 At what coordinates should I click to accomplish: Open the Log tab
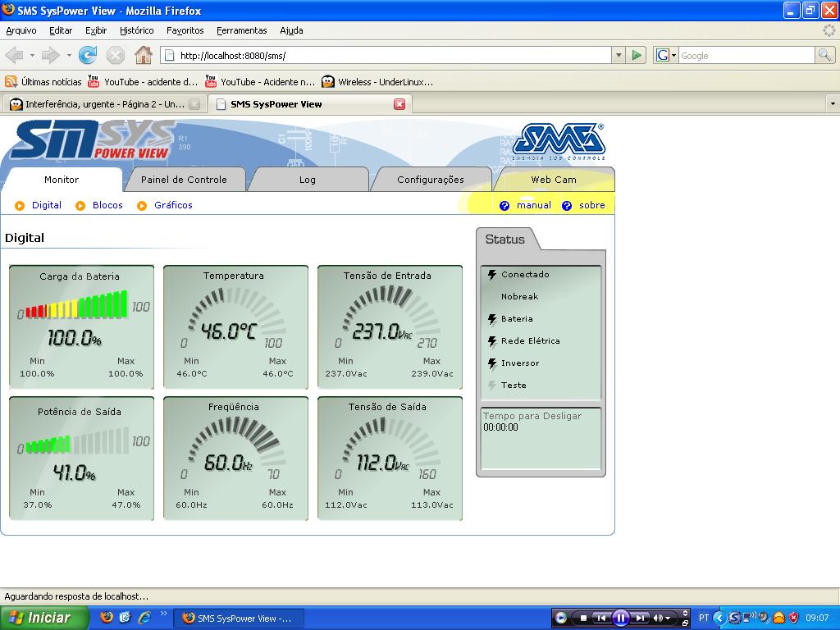click(x=308, y=180)
